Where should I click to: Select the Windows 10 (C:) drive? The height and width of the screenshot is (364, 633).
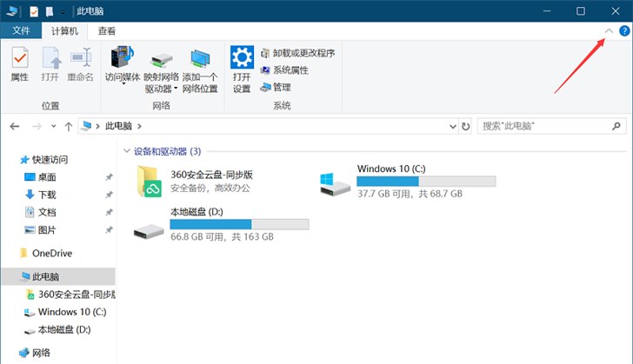point(335,182)
